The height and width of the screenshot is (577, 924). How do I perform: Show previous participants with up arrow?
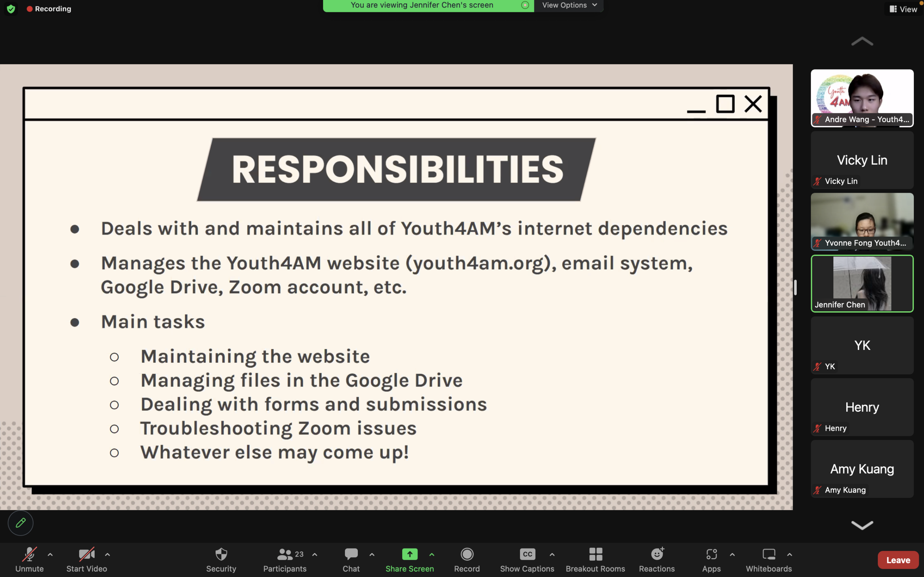click(x=862, y=41)
